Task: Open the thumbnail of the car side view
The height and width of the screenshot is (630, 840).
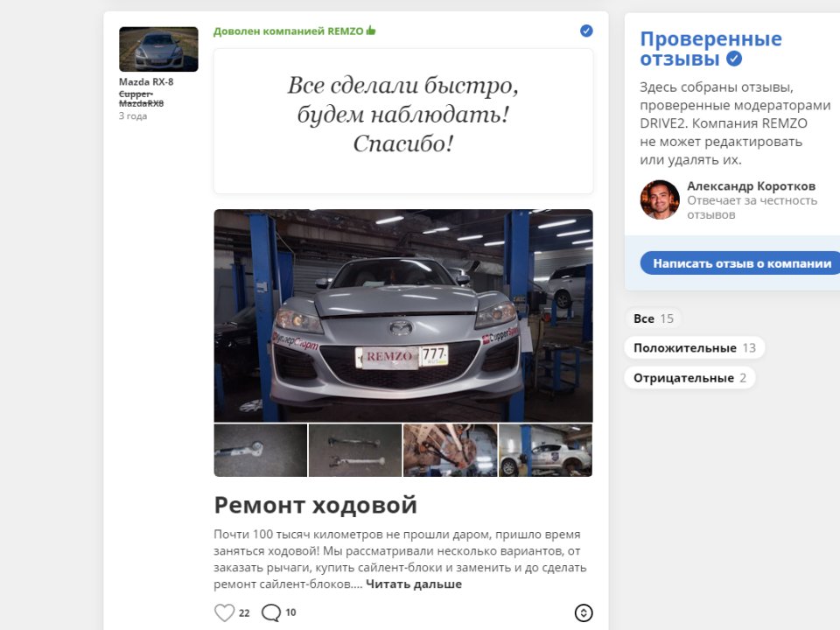Action: pos(545,450)
